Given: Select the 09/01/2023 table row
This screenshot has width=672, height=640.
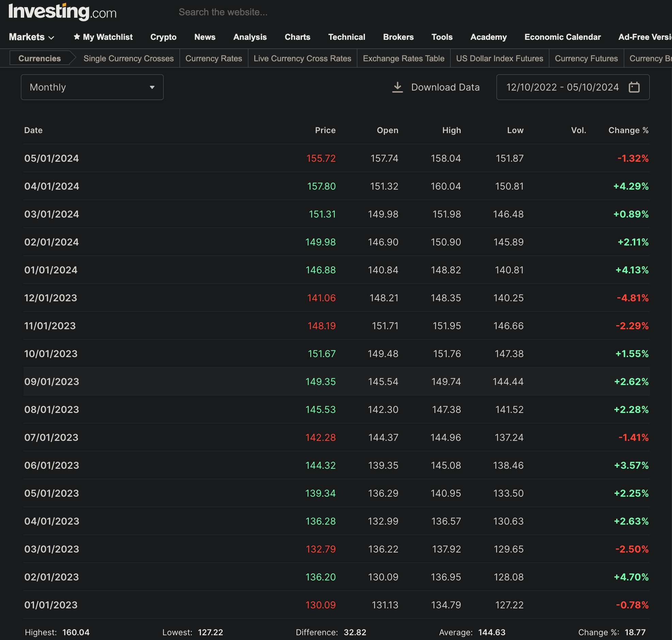Looking at the screenshot, I should point(336,381).
